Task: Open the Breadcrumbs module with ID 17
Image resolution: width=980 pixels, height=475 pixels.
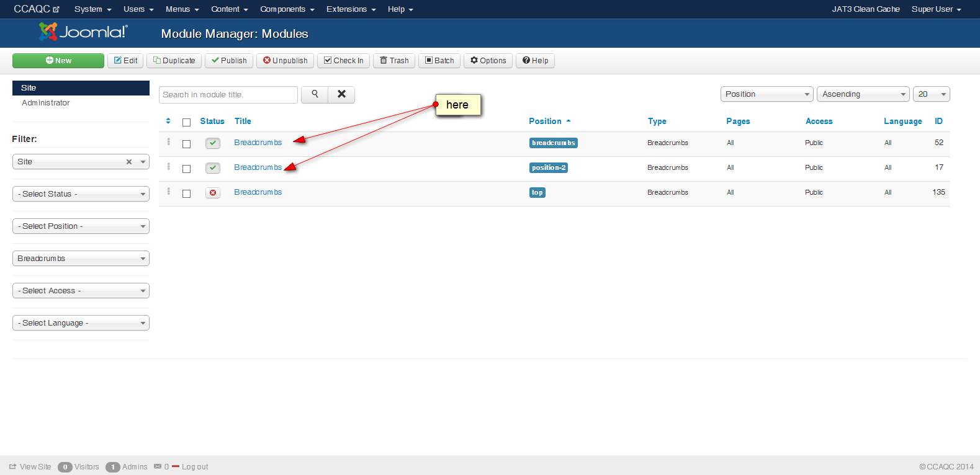Action: [x=258, y=167]
